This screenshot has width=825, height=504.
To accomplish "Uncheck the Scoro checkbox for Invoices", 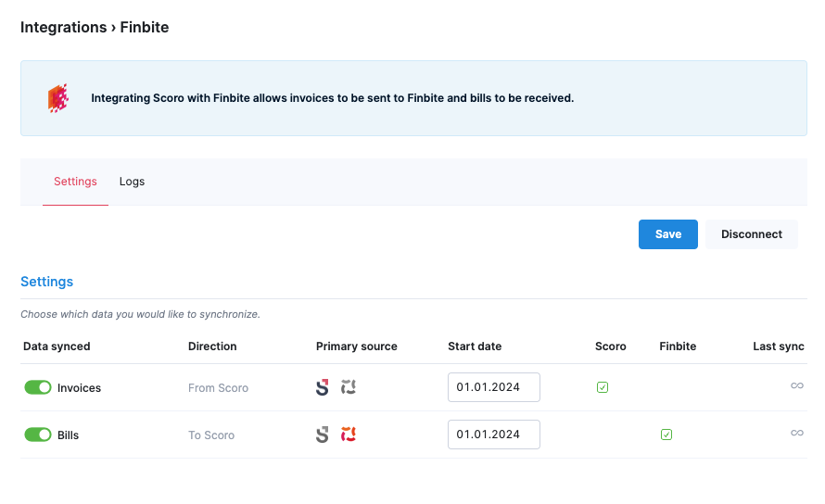I will tap(603, 388).
